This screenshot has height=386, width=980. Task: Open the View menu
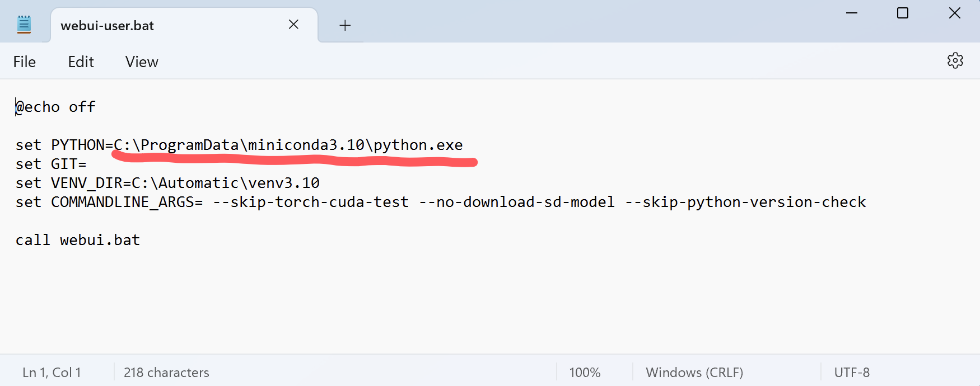[142, 62]
